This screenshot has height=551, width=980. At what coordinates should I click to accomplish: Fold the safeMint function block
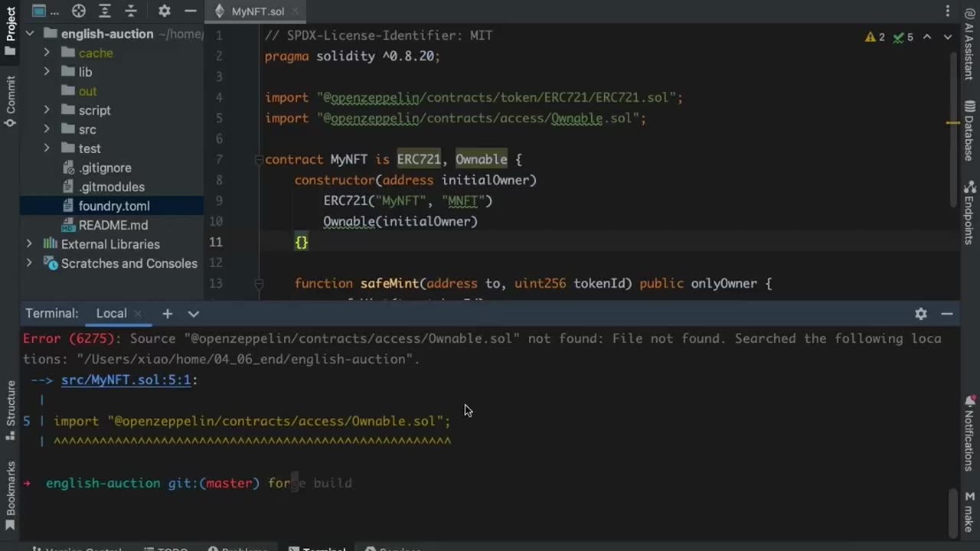(x=259, y=283)
